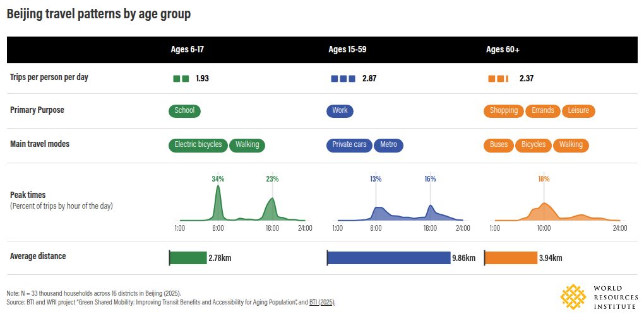Click the Ages 6-17 column header

pyautogui.click(x=188, y=50)
